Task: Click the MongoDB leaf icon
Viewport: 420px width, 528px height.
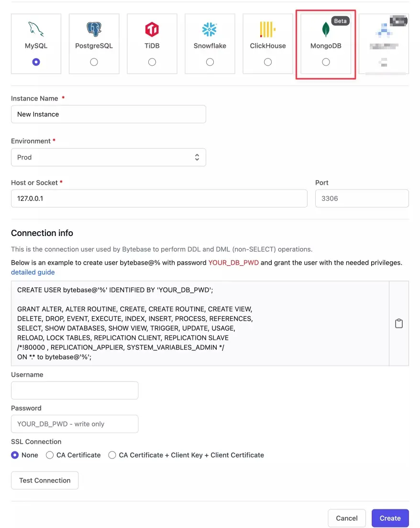Action: click(325, 30)
